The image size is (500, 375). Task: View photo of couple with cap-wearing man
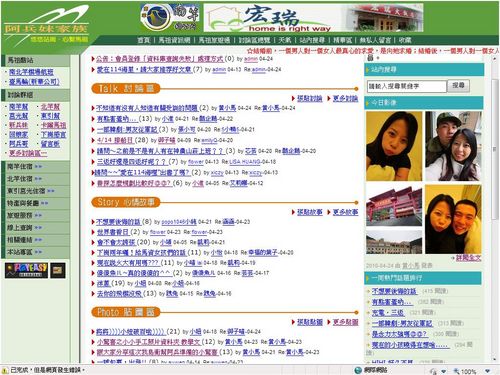tap(453, 146)
